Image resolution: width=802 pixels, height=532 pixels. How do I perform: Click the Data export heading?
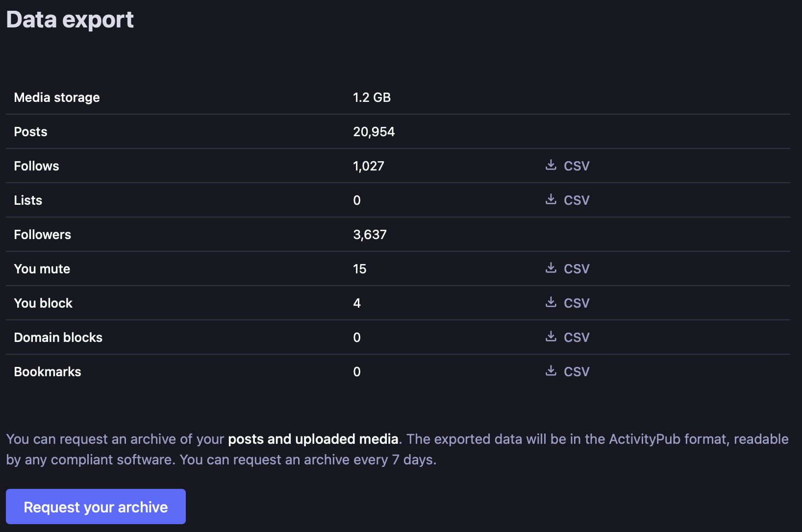coord(70,20)
